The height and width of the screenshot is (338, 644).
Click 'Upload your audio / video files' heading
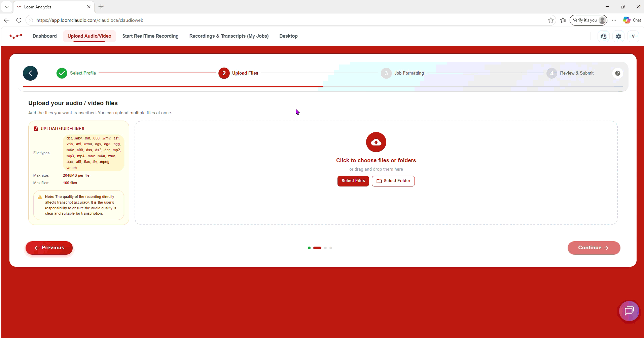click(x=73, y=103)
